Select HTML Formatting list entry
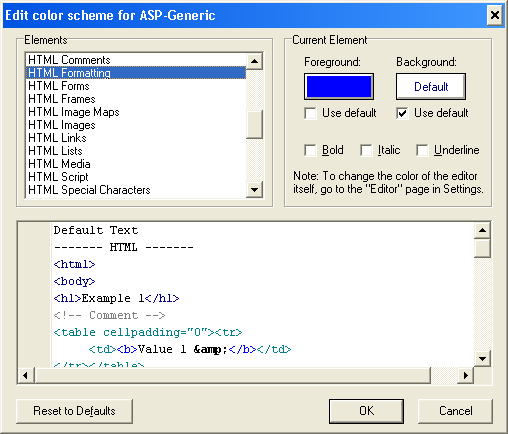The image size is (508, 434). pyautogui.click(x=136, y=73)
